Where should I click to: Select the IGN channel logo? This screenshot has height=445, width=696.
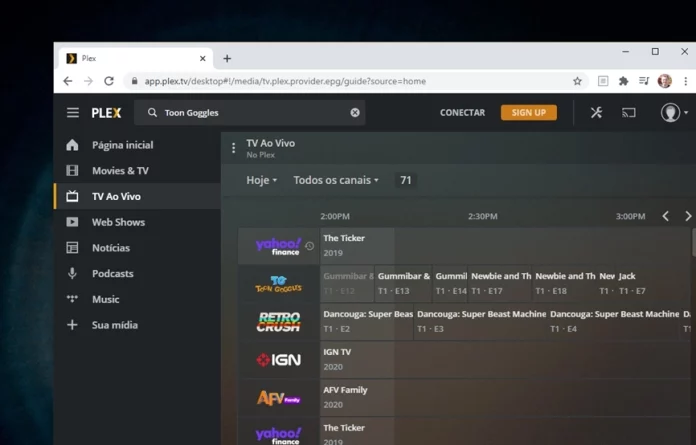pos(278,360)
